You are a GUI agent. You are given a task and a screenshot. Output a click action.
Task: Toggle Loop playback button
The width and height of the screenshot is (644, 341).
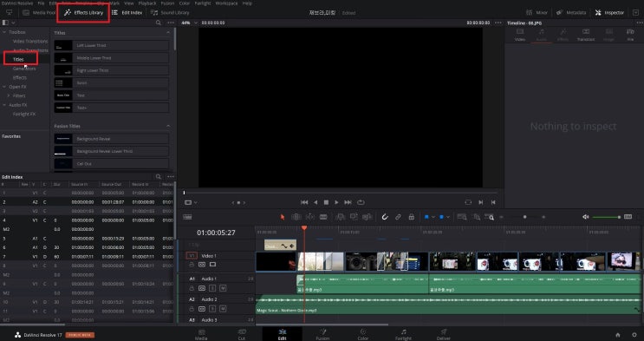point(361,202)
